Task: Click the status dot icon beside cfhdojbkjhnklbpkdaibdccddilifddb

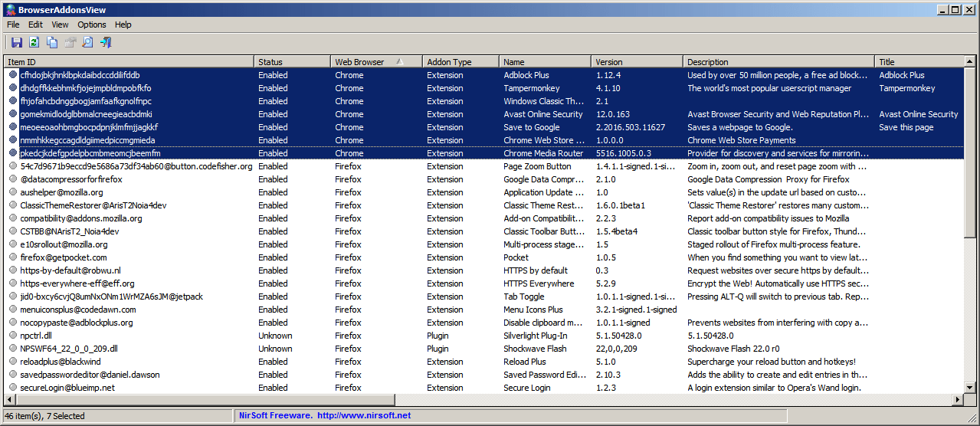Action: coord(13,75)
